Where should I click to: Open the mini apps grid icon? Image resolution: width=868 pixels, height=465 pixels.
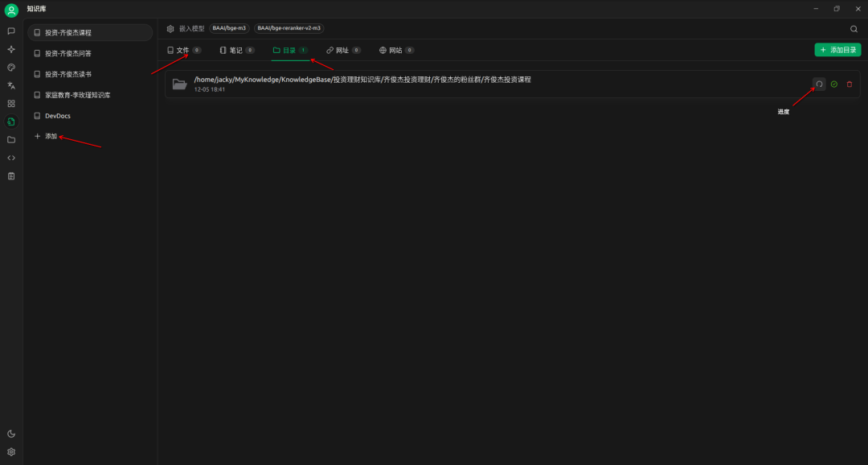coord(11,104)
